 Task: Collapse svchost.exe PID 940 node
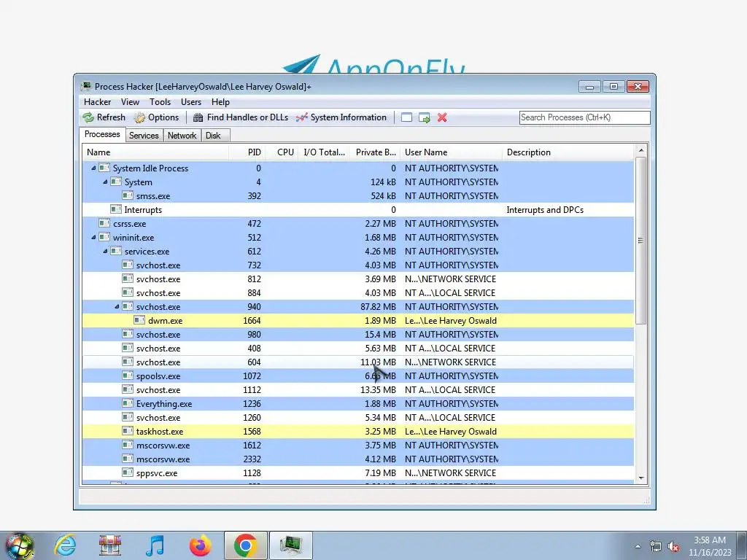[x=117, y=307]
